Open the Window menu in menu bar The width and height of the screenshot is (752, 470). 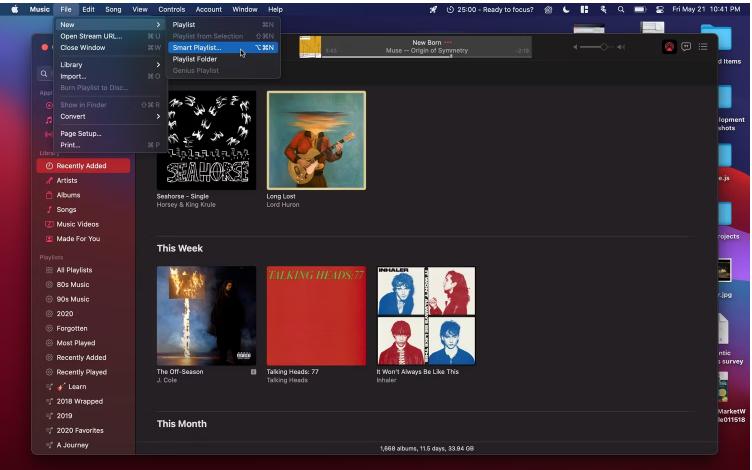point(245,9)
